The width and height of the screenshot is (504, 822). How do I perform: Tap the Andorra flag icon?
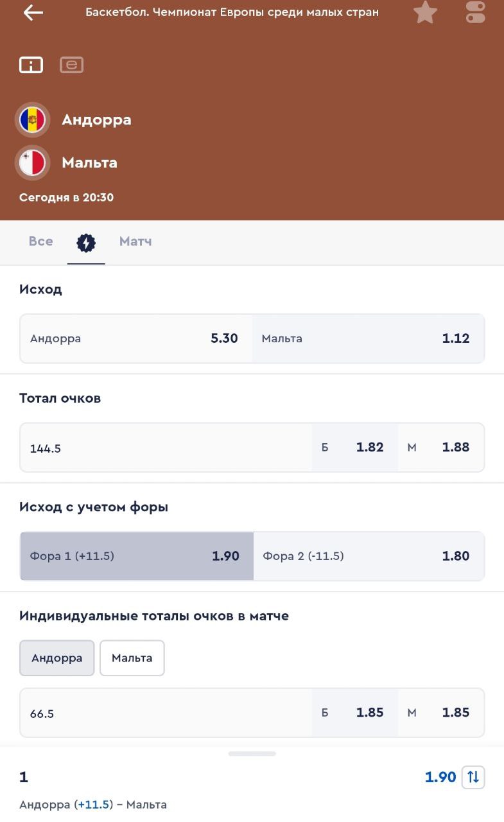(32, 120)
